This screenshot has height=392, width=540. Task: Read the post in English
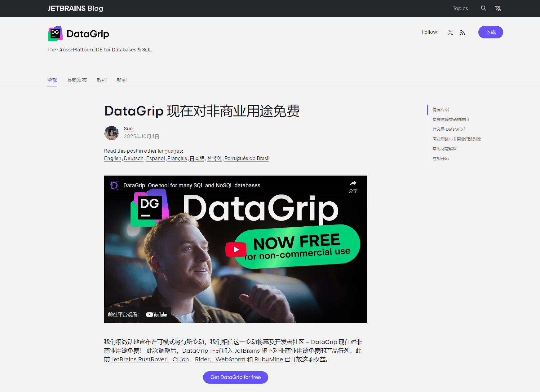pyautogui.click(x=113, y=159)
